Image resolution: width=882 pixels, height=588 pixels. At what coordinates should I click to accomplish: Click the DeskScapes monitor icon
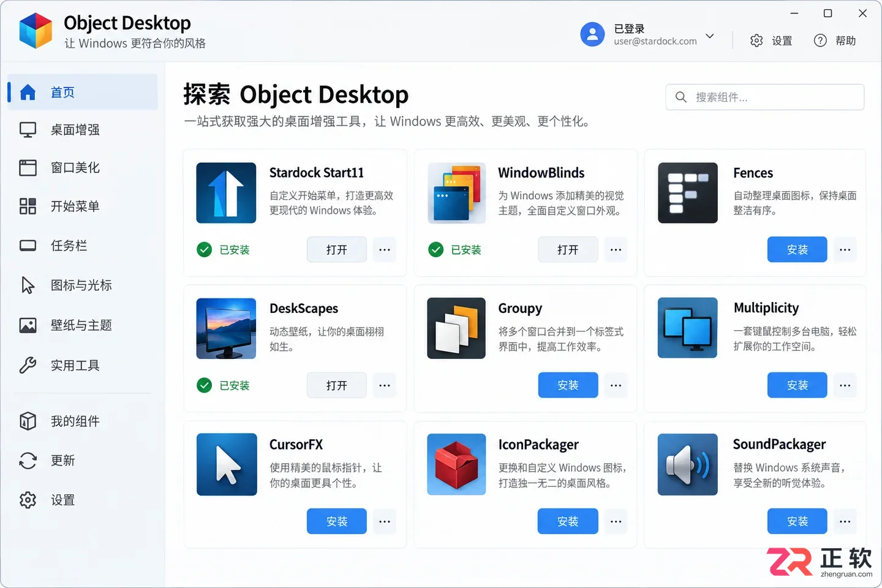tap(226, 328)
